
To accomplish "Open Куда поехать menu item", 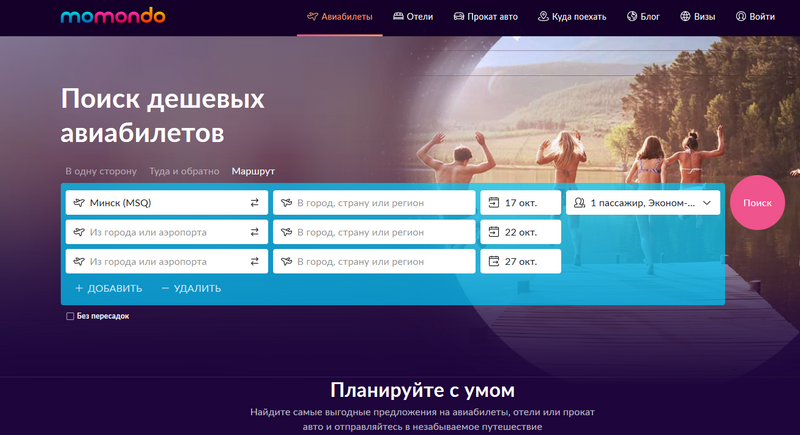I will coord(572,17).
